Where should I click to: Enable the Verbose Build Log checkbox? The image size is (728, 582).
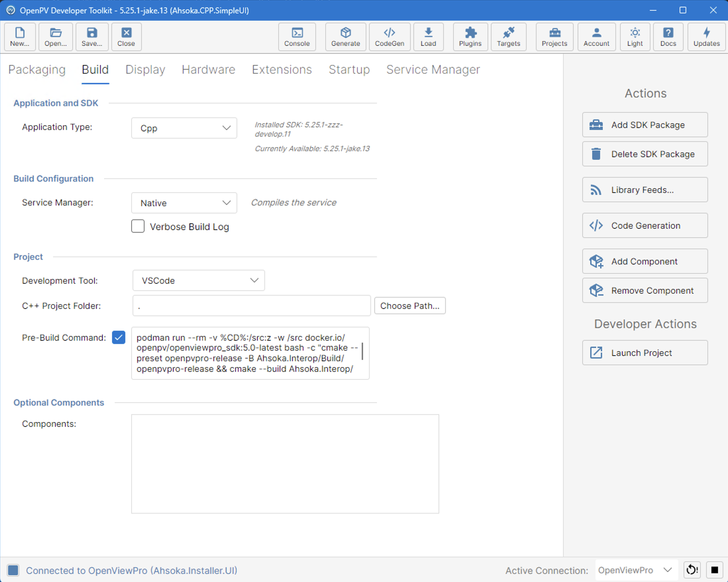[x=138, y=226]
